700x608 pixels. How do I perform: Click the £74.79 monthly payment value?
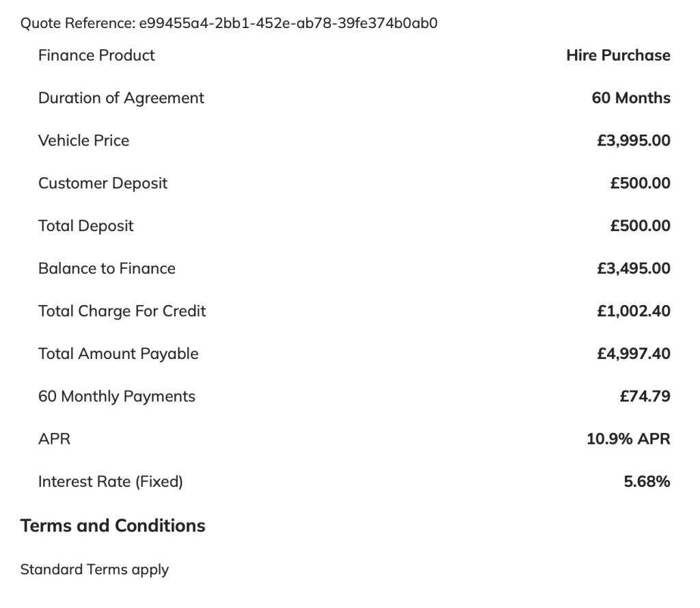point(645,397)
